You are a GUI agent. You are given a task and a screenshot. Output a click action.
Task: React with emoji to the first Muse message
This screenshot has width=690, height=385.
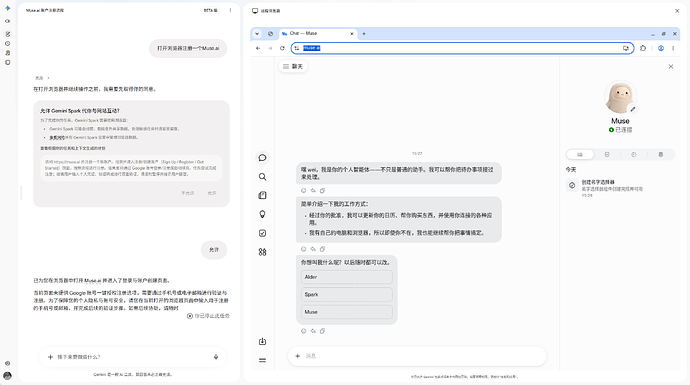(304, 191)
